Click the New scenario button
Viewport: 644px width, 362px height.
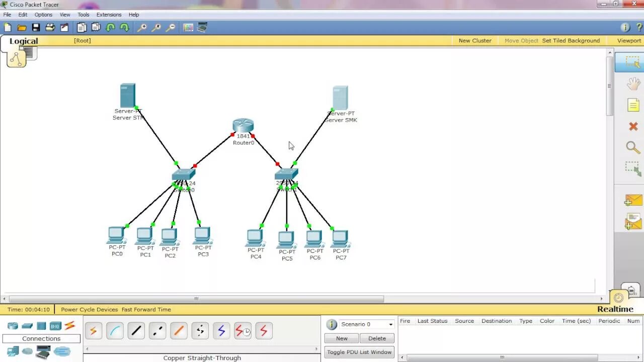[x=342, y=338]
